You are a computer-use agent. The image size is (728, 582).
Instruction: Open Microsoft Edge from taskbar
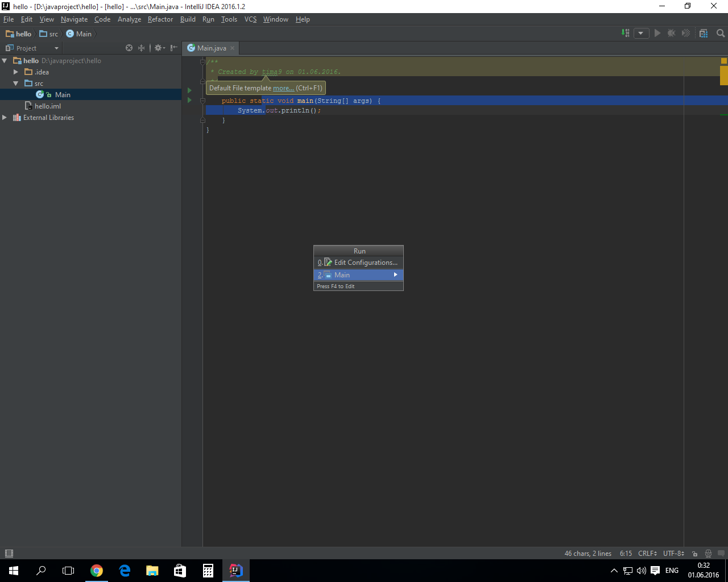click(x=125, y=571)
